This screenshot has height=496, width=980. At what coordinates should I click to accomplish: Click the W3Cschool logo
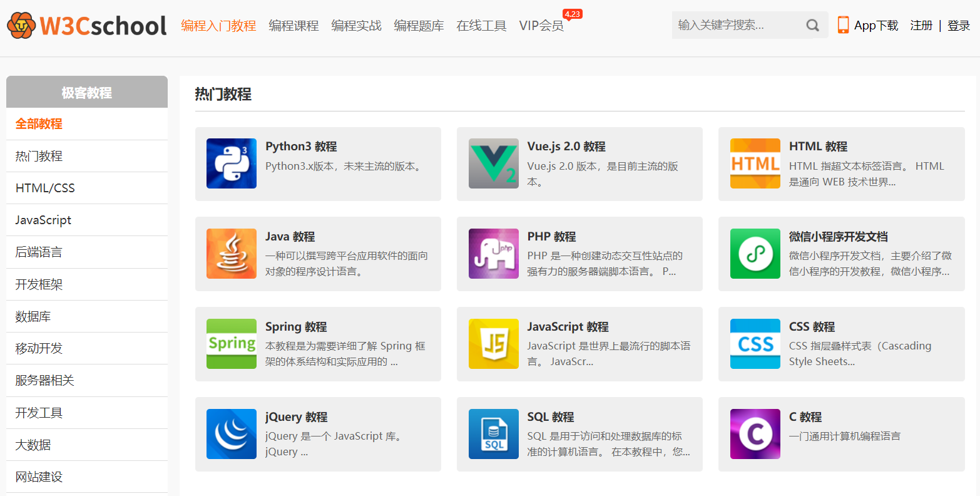point(87,25)
